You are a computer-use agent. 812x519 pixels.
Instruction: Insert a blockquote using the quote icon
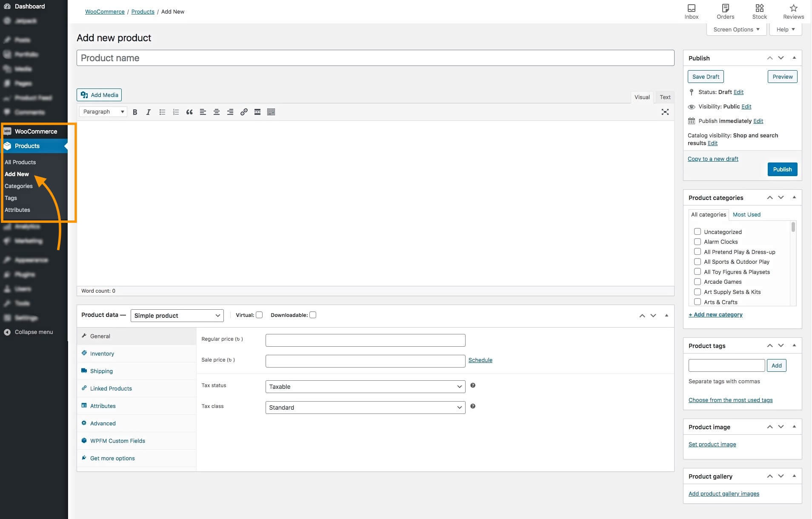189,112
